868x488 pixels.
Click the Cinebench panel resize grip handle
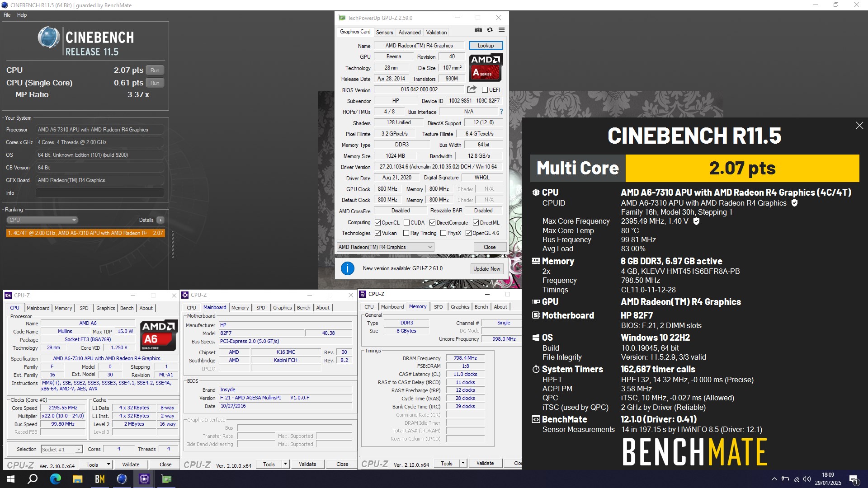(x=173, y=245)
